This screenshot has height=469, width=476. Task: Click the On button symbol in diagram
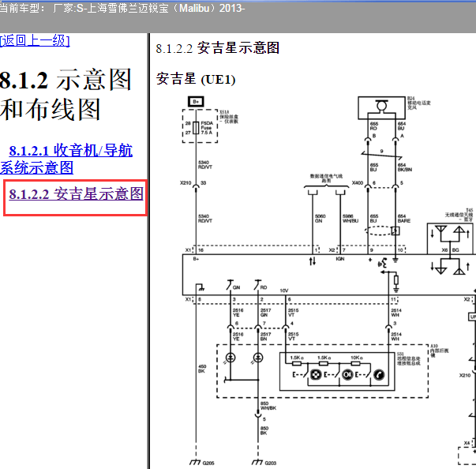[347, 374]
